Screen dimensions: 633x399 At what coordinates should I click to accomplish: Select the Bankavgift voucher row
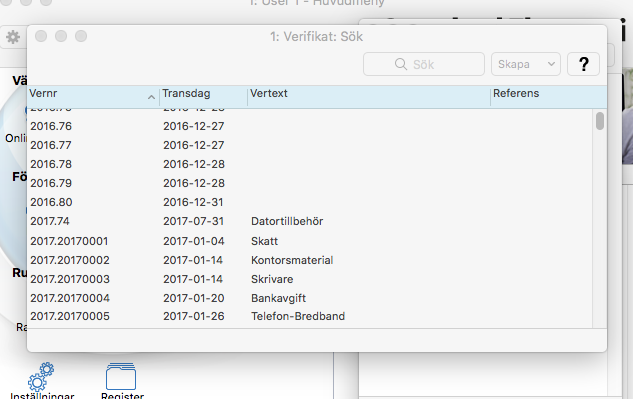pos(310,298)
